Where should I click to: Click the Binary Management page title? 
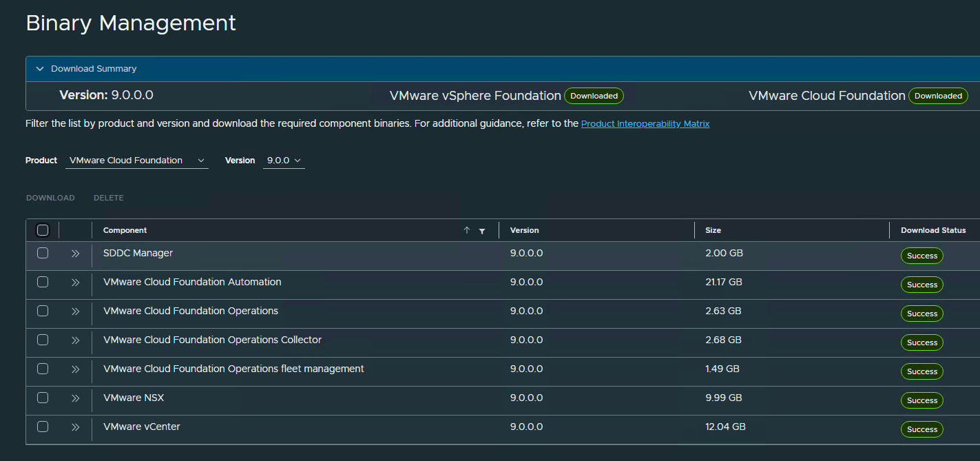[x=131, y=23]
